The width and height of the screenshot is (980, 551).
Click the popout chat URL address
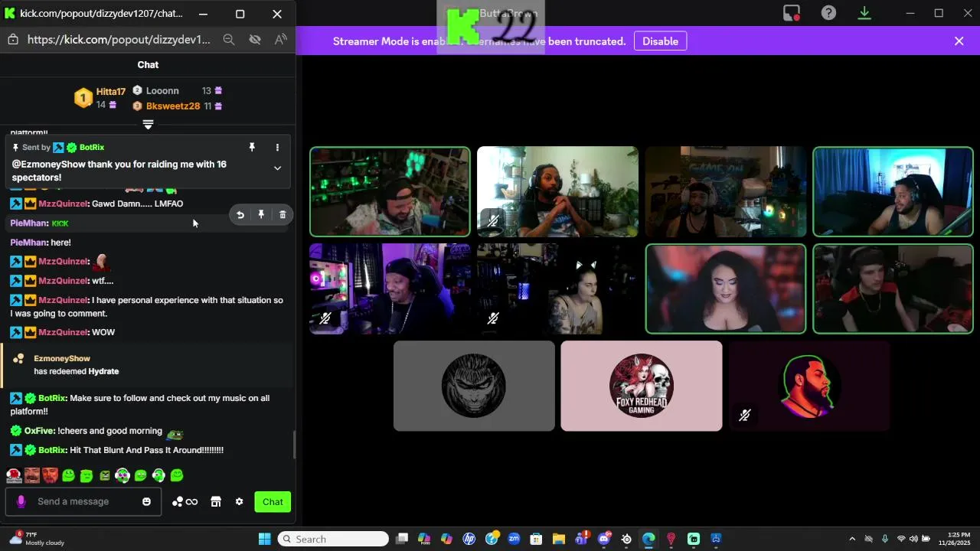[x=119, y=40]
